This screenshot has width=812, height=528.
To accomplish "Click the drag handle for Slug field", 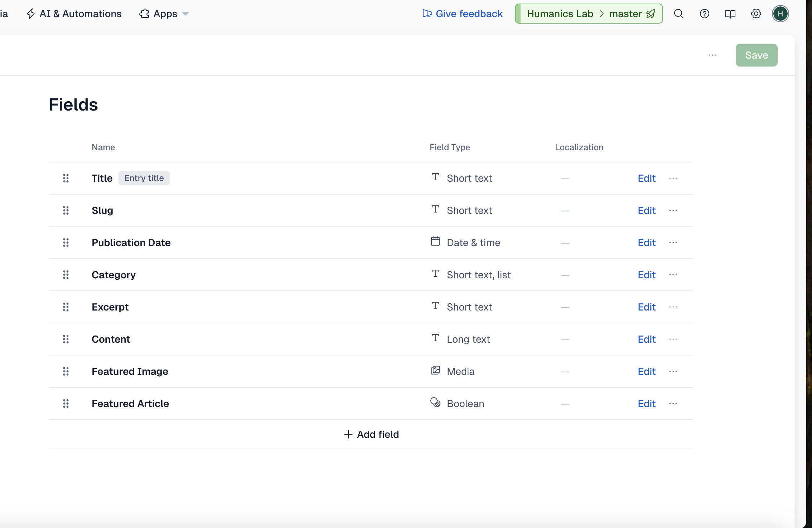I will pyautogui.click(x=66, y=210).
